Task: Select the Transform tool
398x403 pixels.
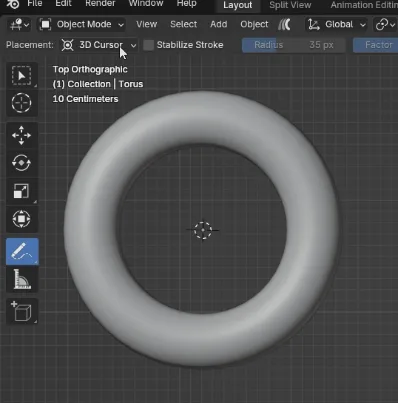Action: click(22, 219)
